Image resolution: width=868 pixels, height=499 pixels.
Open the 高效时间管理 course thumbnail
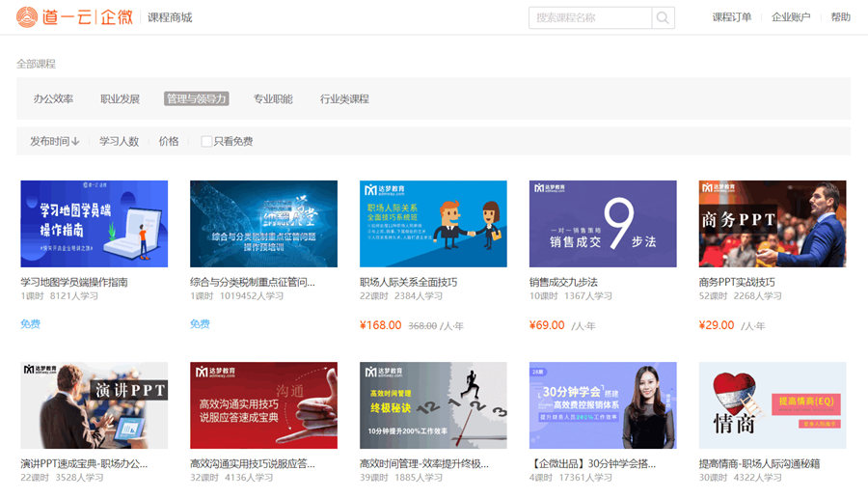pos(433,405)
